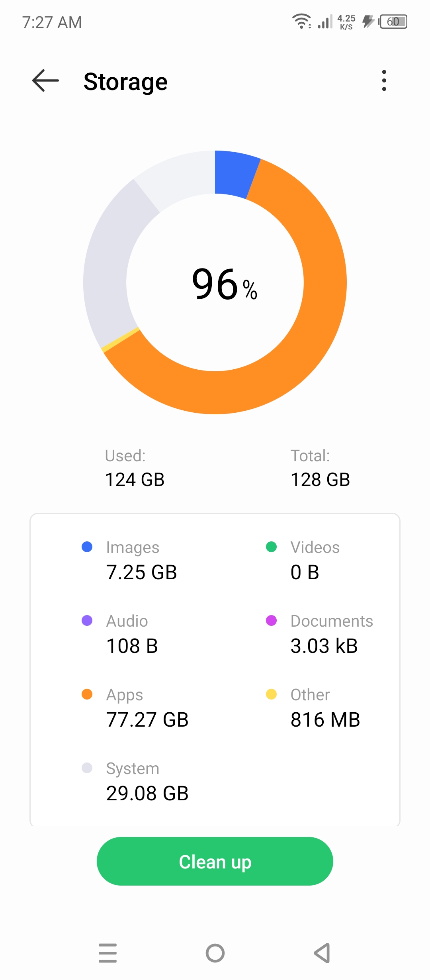
Task: Open the three-dot overflow menu
Action: (x=383, y=80)
